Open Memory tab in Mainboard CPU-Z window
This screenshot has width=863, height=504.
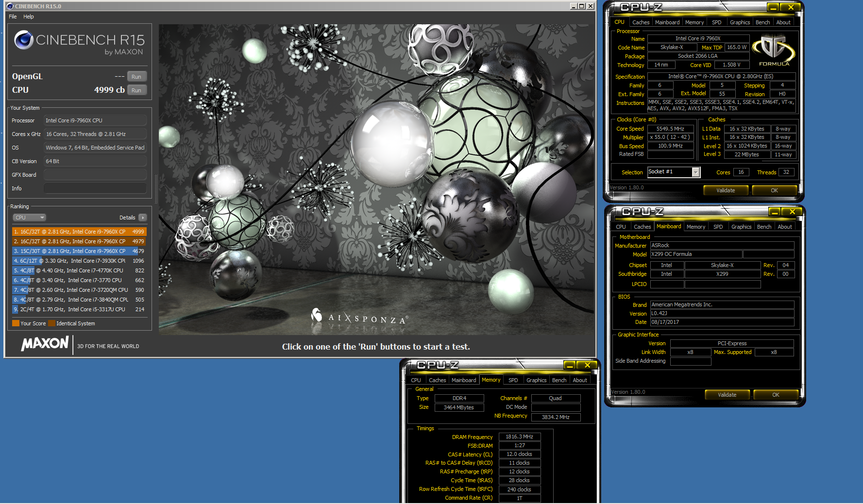[696, 227]
